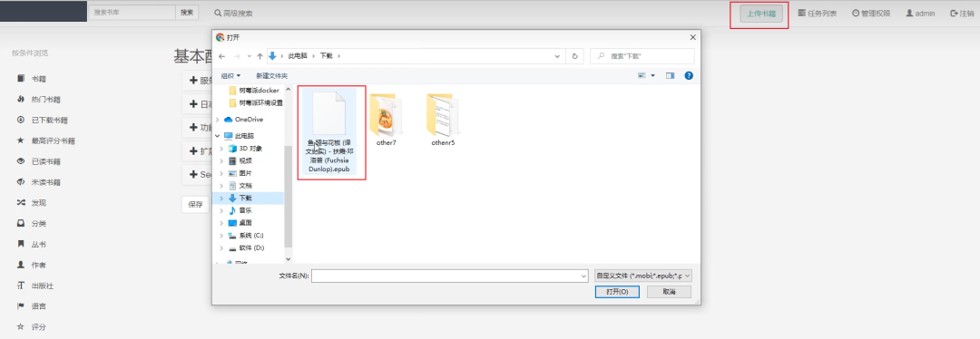The image size is (980, 339).
Task: Open the 最高评分书籍 star icon
Action: coord(21,140)
